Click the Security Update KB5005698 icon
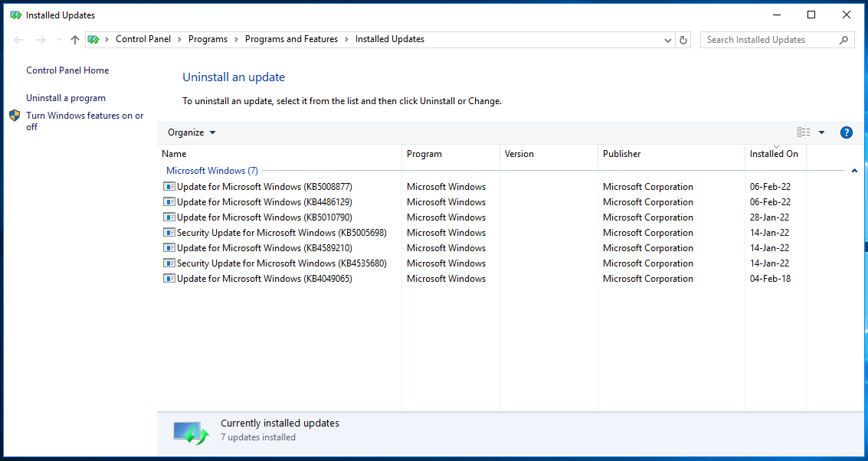This screenshot has width=868, height=461. [x=169, y=232]
